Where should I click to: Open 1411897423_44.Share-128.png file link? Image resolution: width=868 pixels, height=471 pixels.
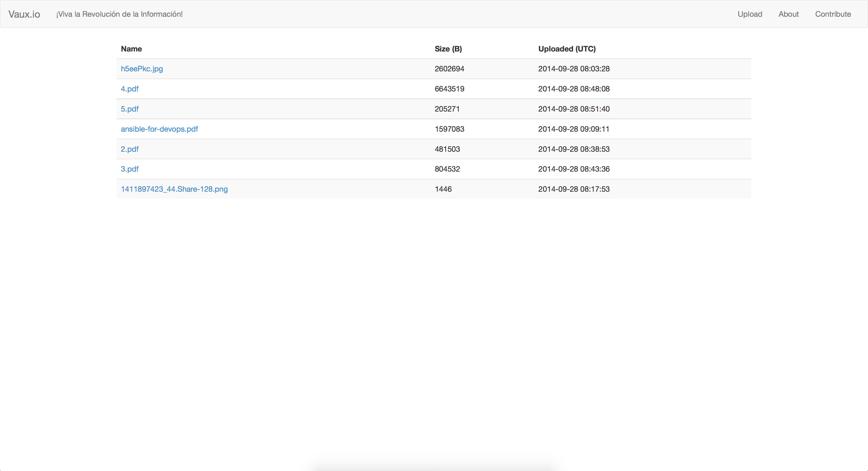click(x=174, y=189)
